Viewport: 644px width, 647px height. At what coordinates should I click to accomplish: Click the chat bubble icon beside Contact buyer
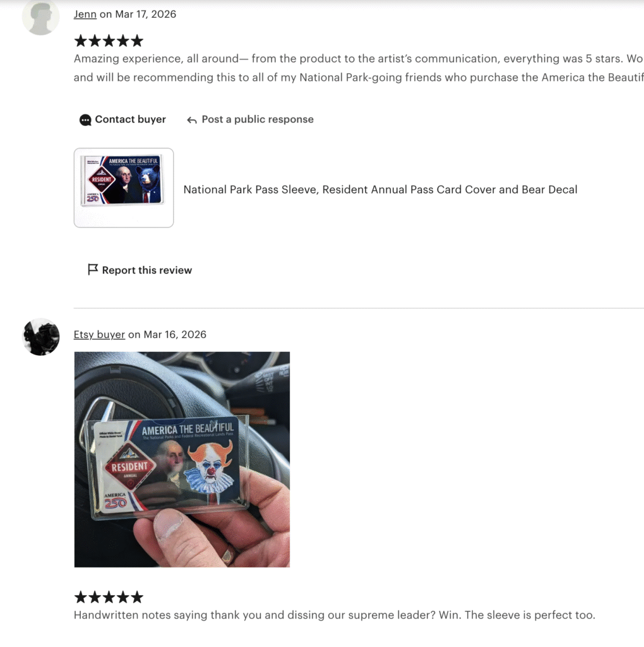pyautogui.click(x=85, y=120)
